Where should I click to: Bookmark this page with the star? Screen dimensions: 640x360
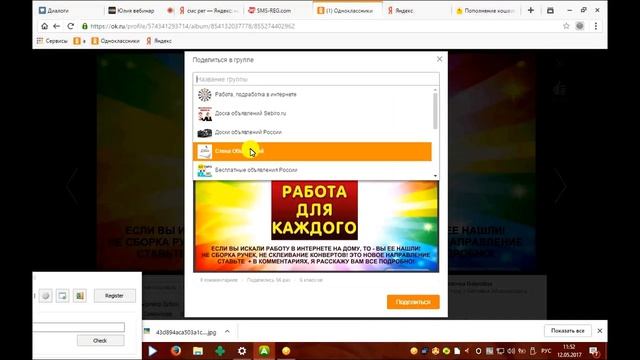[566, 26]
